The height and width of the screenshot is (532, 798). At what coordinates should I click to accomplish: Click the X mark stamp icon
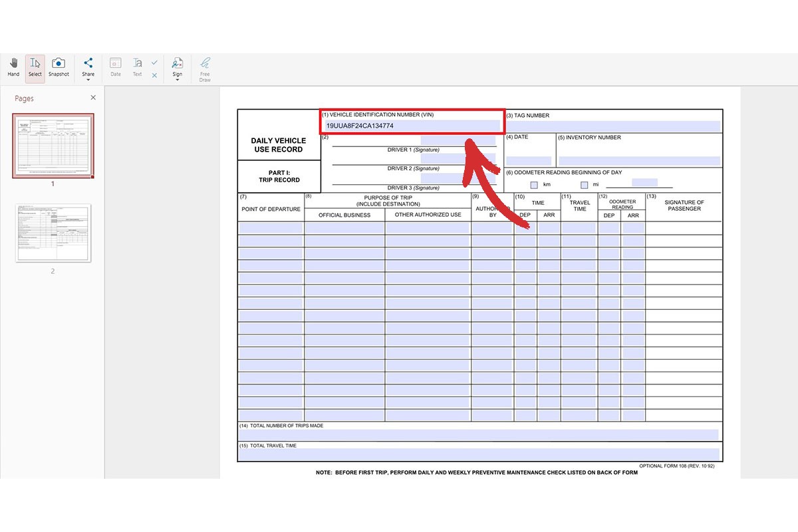tap(154, 76)
